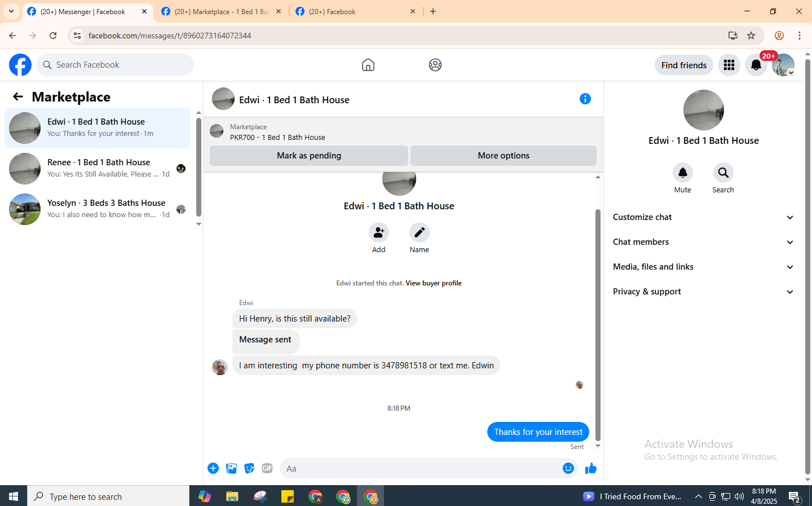
Task: Click the chat messages scrollbar
Action: click(598, 325)
